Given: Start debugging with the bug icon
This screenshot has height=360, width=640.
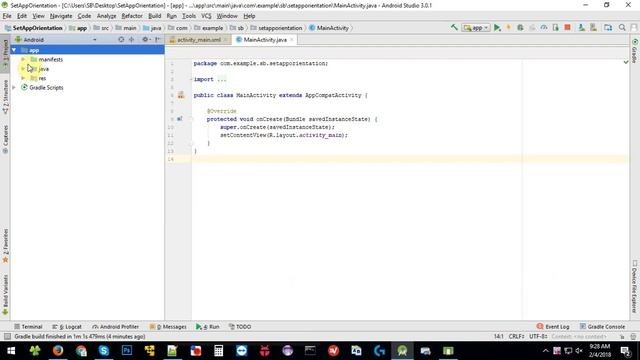Looking at the screenshot, I should point(520,28).
